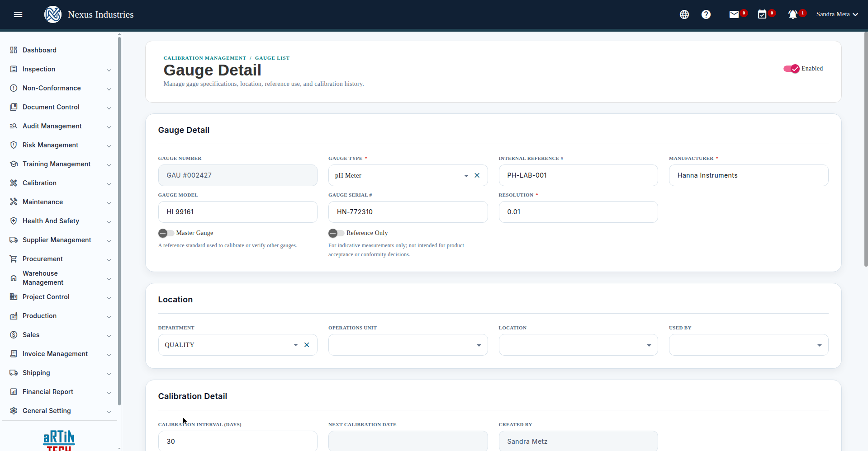This screenshot has width=868, height=451.
Task: Click the Resolution input field
Action: click(x=578, y=212)
